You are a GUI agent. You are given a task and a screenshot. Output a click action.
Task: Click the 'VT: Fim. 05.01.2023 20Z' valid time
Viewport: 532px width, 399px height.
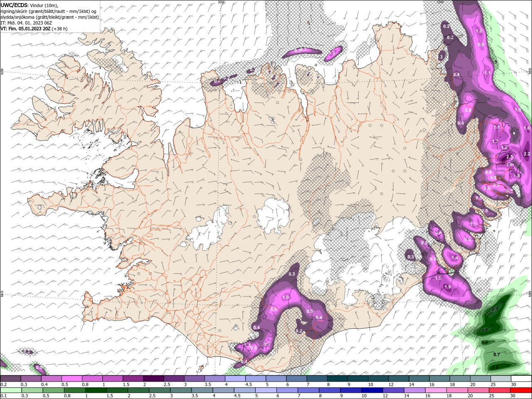click(x=25, y=29)
